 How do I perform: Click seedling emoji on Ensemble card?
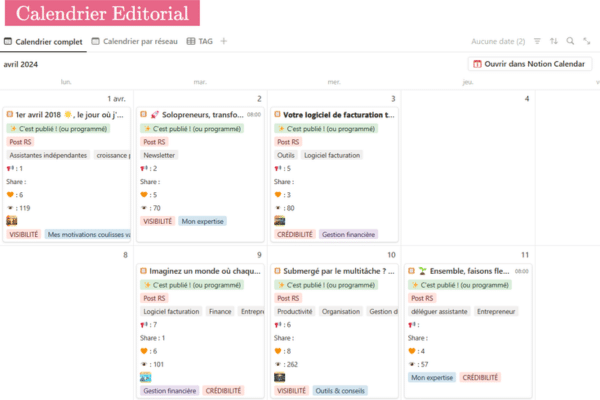[422, 271]
